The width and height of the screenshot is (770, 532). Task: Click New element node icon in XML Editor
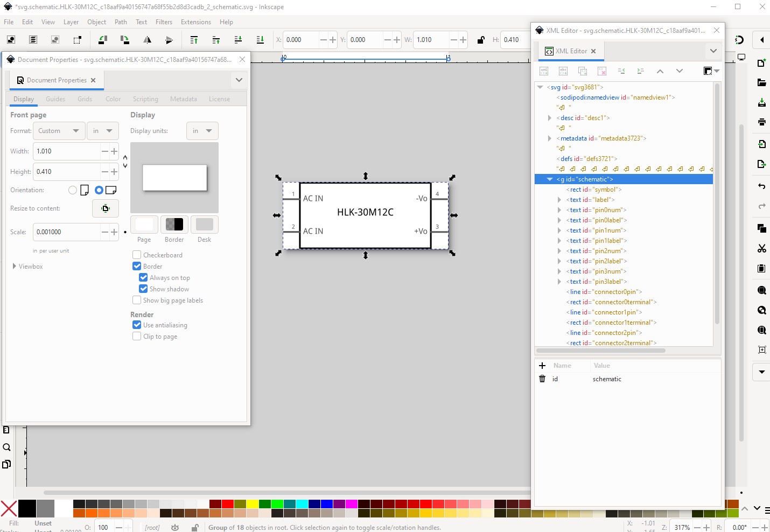pos(544,71)
